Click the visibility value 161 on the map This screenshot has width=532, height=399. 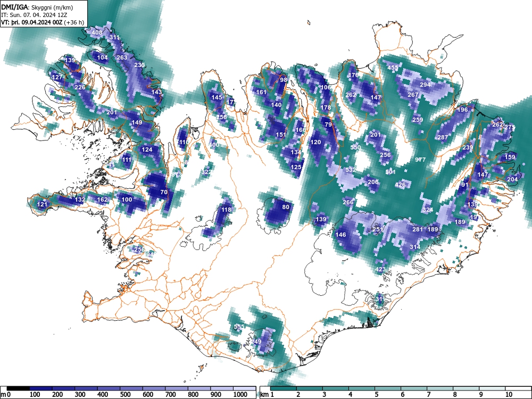pos(261,92)
